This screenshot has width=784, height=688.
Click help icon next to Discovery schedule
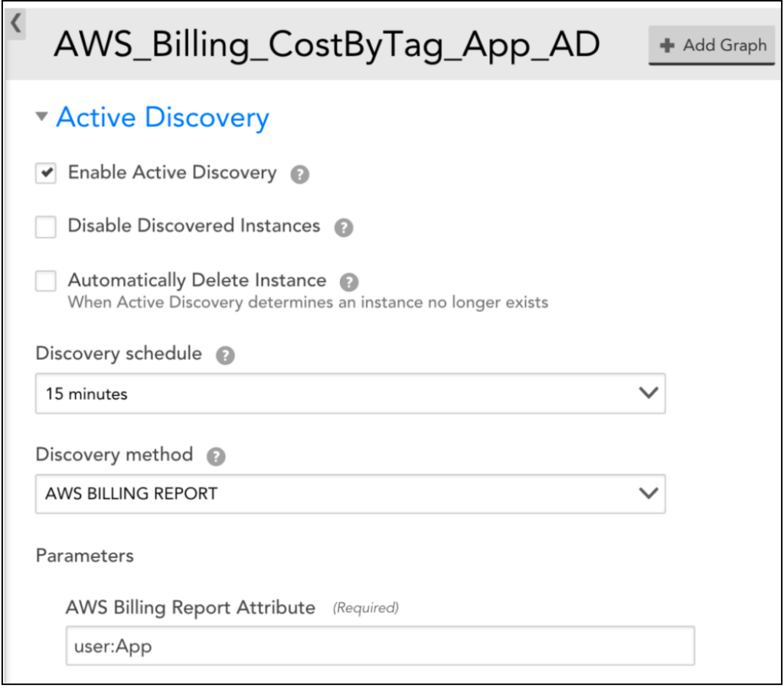[x=225, y=355]
